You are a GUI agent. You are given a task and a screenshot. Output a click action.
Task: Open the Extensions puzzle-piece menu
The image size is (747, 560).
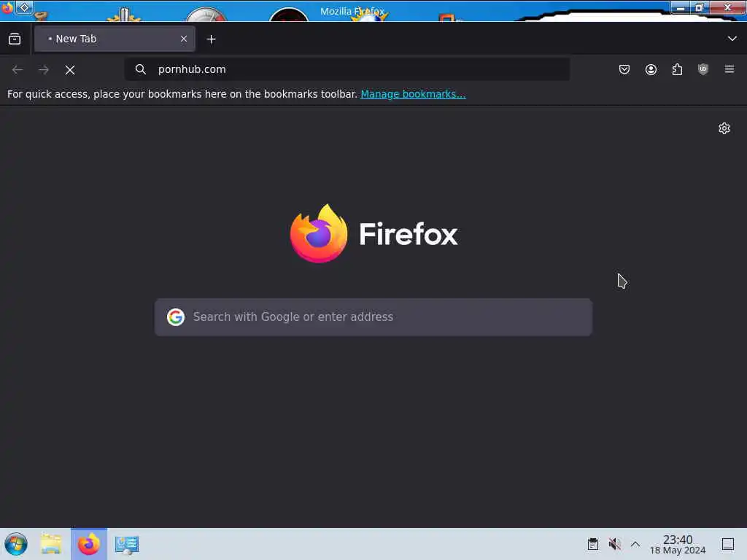coord(677,69)
